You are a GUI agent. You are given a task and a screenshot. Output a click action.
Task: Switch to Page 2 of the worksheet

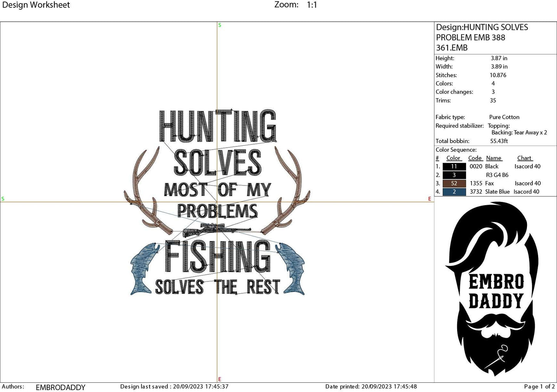click(538, 386)
